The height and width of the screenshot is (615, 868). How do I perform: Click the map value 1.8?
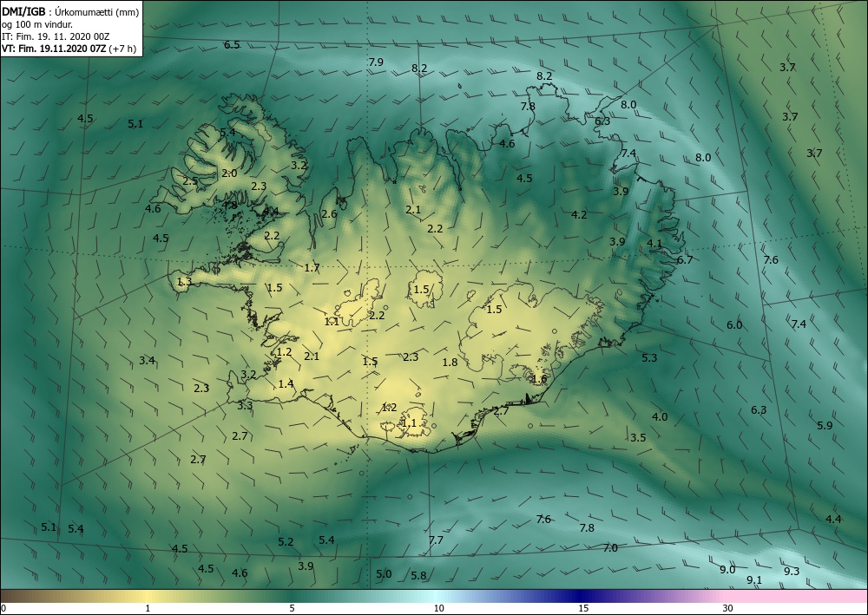pyautogui.click(x=450, y=363)
